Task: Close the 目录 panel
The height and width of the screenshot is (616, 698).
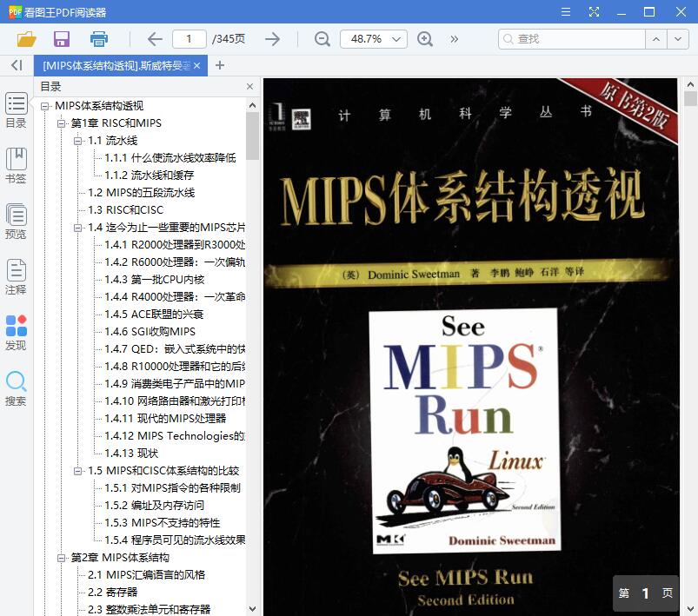Action: 249,86
